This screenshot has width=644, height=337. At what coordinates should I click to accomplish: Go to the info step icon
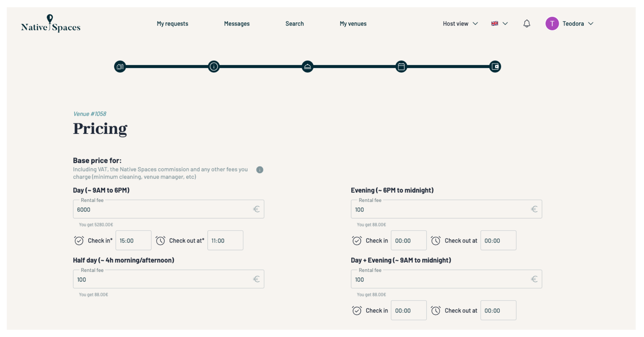point(214,66)
